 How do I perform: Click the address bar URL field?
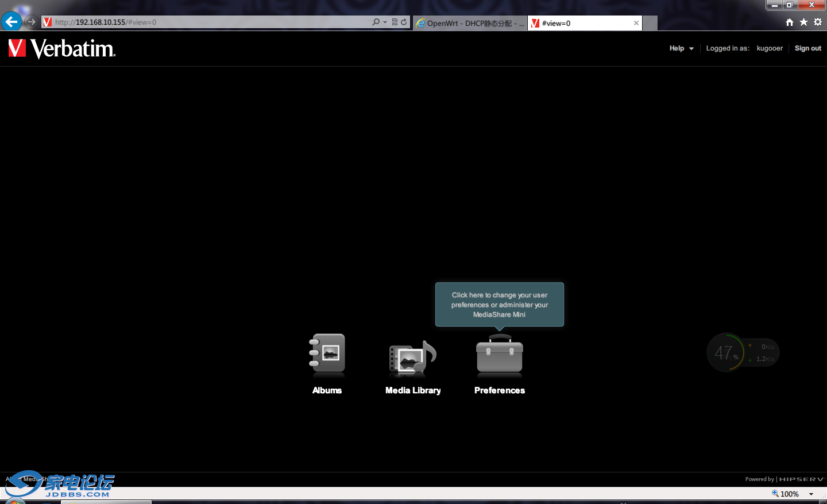[x=207, y=22]
